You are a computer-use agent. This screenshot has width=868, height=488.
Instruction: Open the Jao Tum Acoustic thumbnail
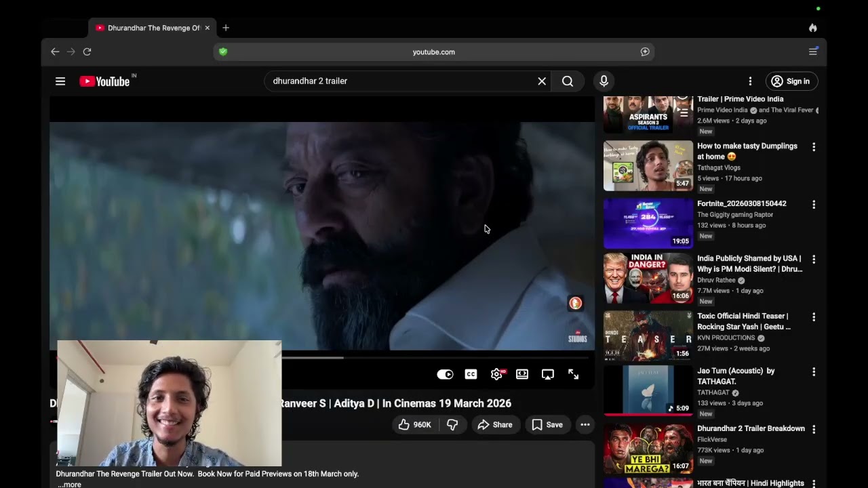648,390
